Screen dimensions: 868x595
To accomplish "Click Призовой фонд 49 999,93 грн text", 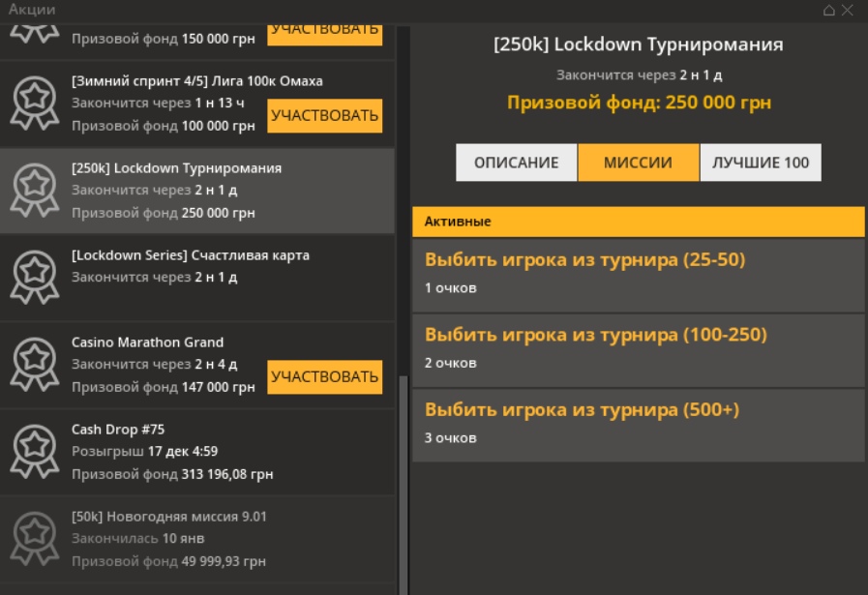I will tap(168, 561).
